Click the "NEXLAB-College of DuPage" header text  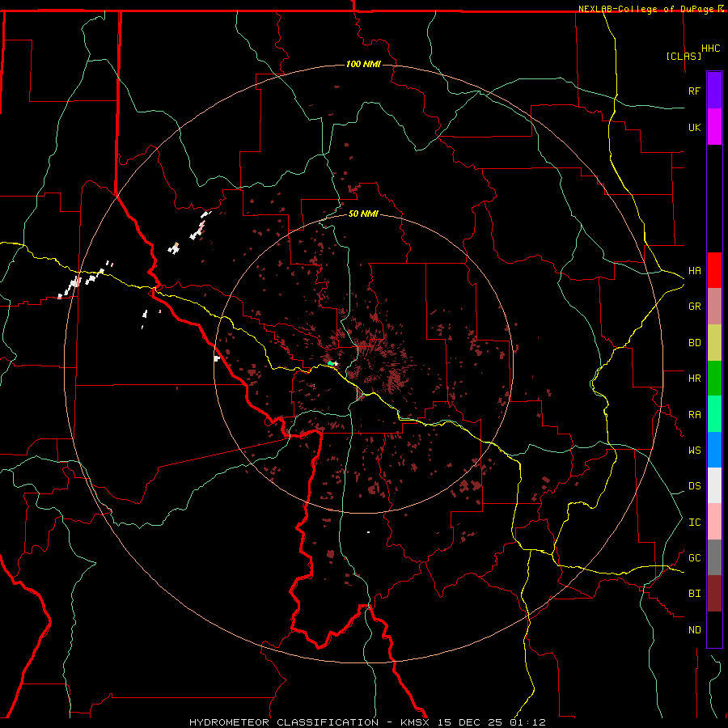647,9
